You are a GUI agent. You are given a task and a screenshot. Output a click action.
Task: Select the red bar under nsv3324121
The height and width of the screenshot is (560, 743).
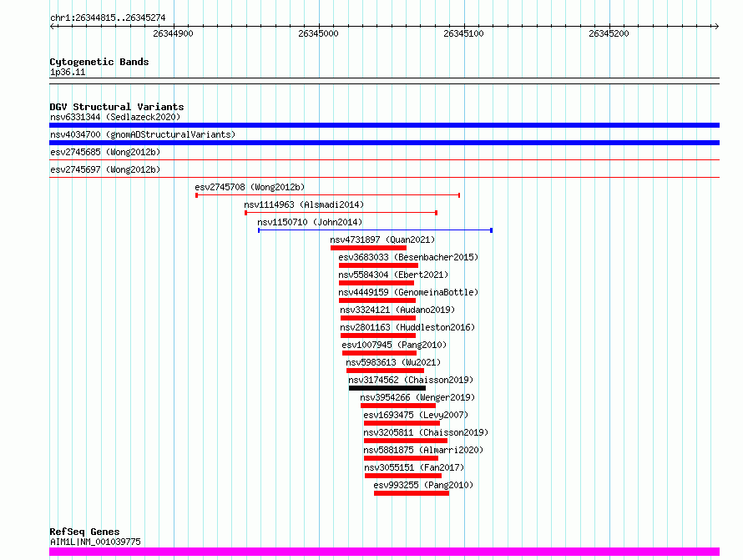378,318
